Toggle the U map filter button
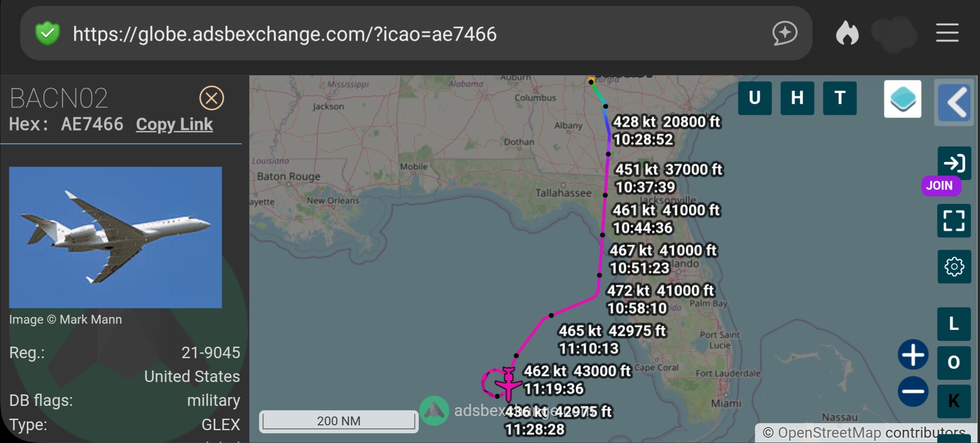Viewport: 980px width, 443px height. point(755,98)
